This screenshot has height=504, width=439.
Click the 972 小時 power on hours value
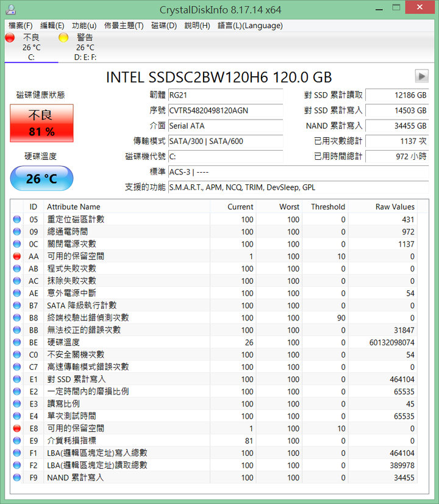tap(397, 157)
